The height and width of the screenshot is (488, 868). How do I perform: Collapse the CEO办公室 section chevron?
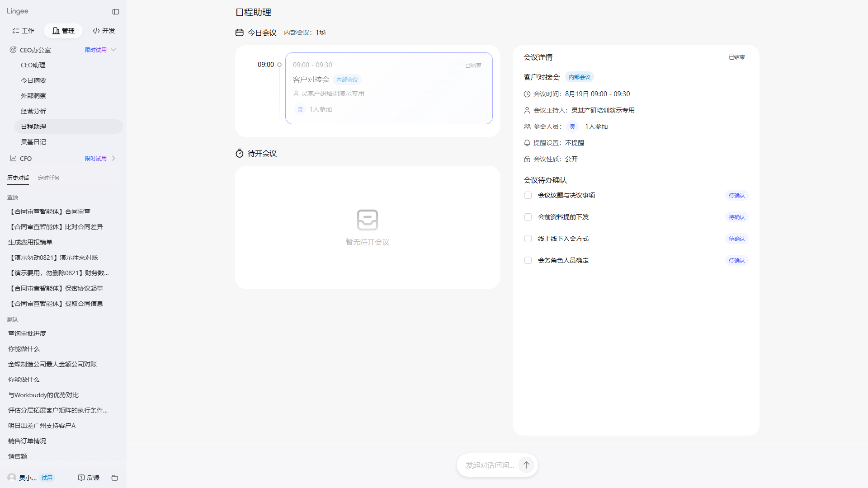[113, 50]
